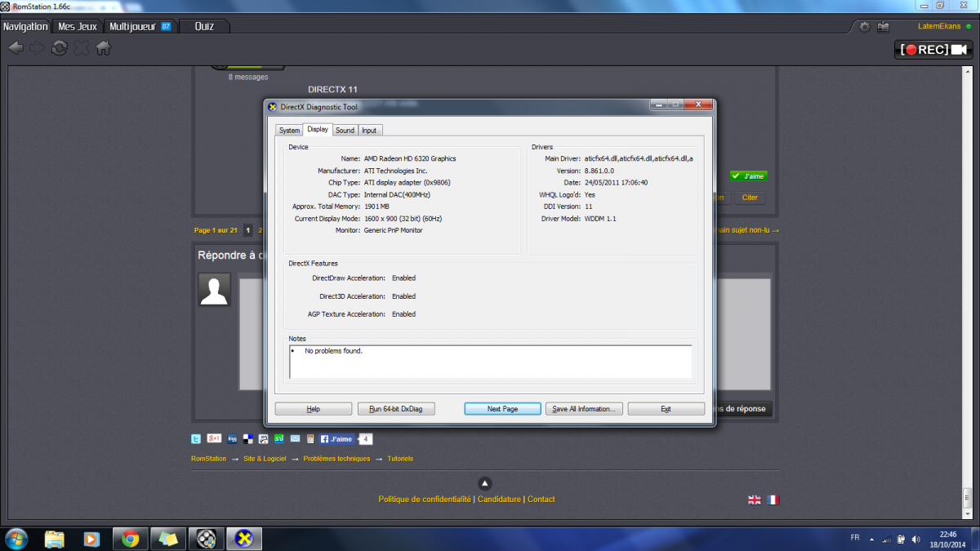Image resolution: width=980 pixels, height=551 pixels.
Task: Share the topic on Google +1
Action: coord(215,439)
